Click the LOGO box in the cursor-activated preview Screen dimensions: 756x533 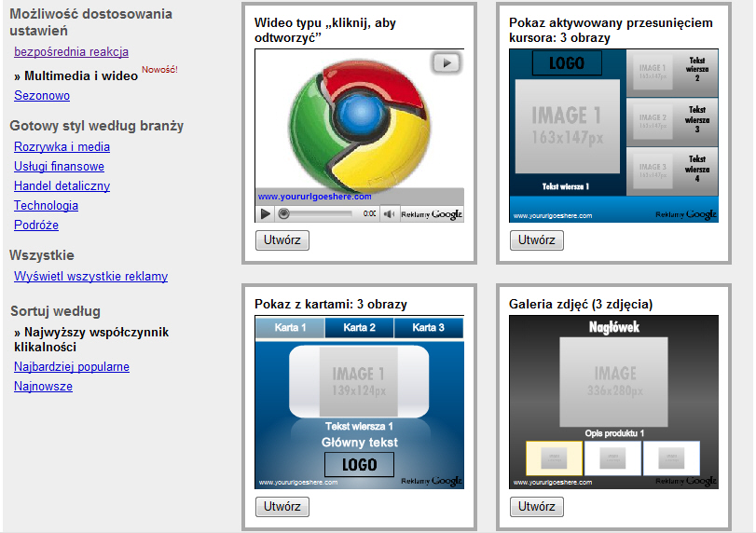pyautogui.click(x=567, y=63)
